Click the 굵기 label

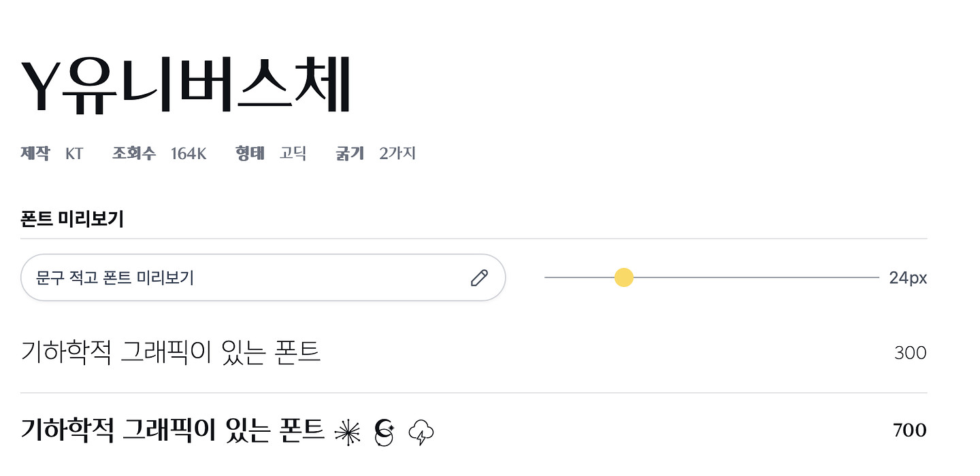pyautogui.click(x=350, y=154)
